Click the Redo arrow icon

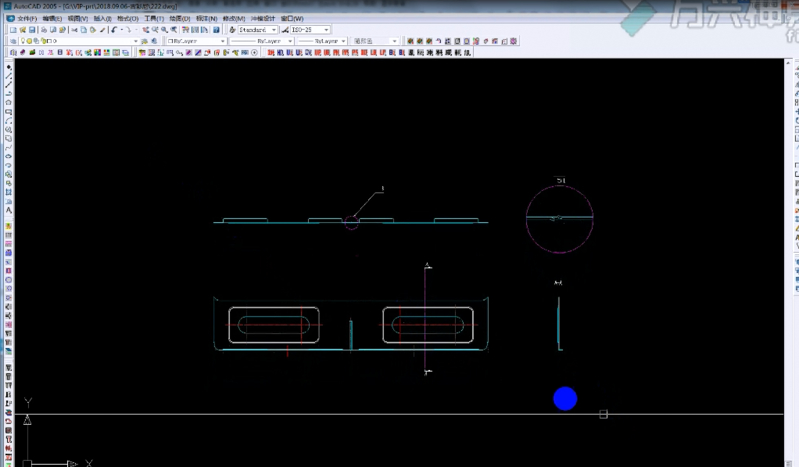pyautogui.click(x=128, y=30)
